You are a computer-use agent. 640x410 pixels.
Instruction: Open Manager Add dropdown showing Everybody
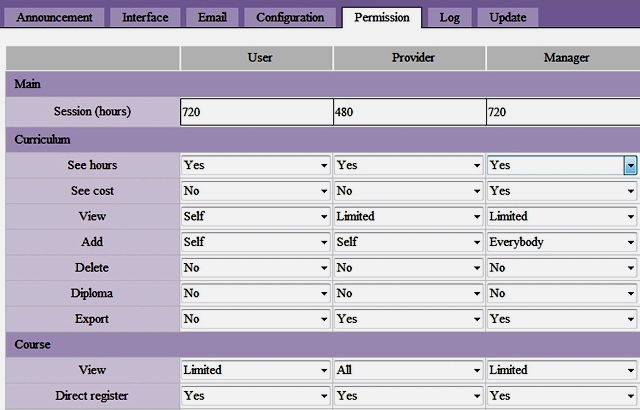562,242
